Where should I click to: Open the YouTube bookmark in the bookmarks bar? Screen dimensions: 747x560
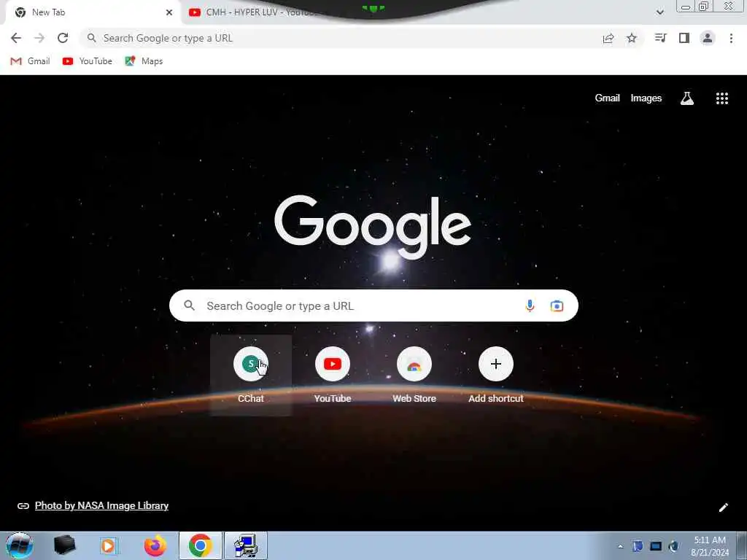[x=88, y=61]
